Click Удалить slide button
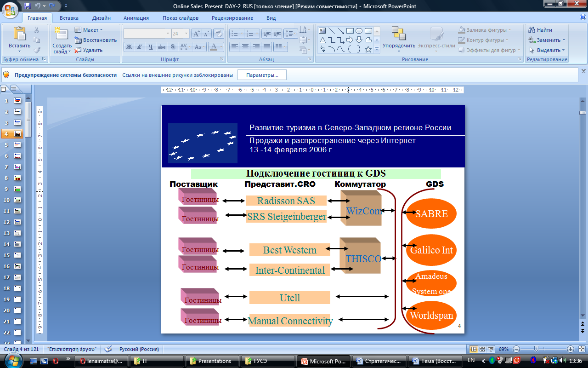This screenshot has width=588, height=368. (89, 50)
